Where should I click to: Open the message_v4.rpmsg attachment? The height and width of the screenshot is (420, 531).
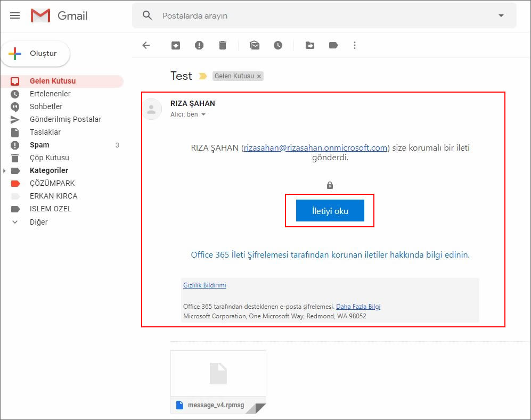tap(218, 382)
